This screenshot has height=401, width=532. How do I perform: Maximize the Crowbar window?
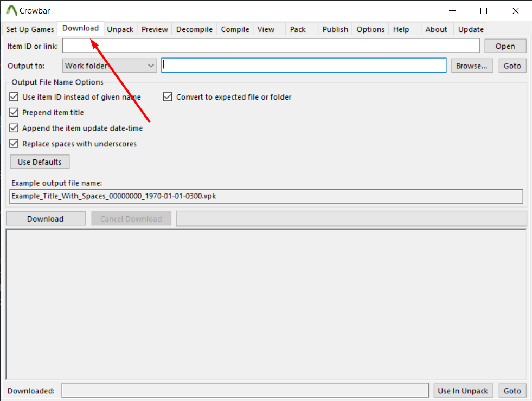coord(484,11)
